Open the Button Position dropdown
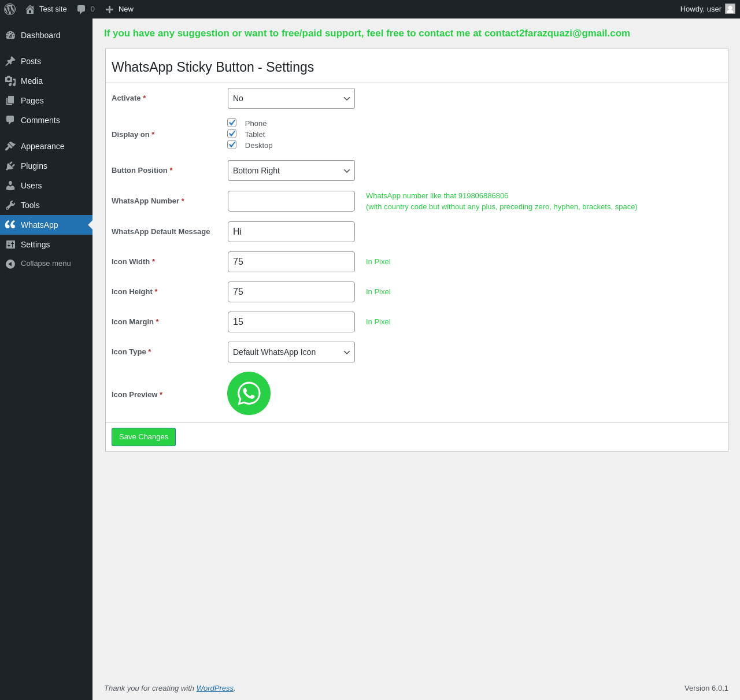The width and height of the screenshot is (740, 700). [291, 171]
